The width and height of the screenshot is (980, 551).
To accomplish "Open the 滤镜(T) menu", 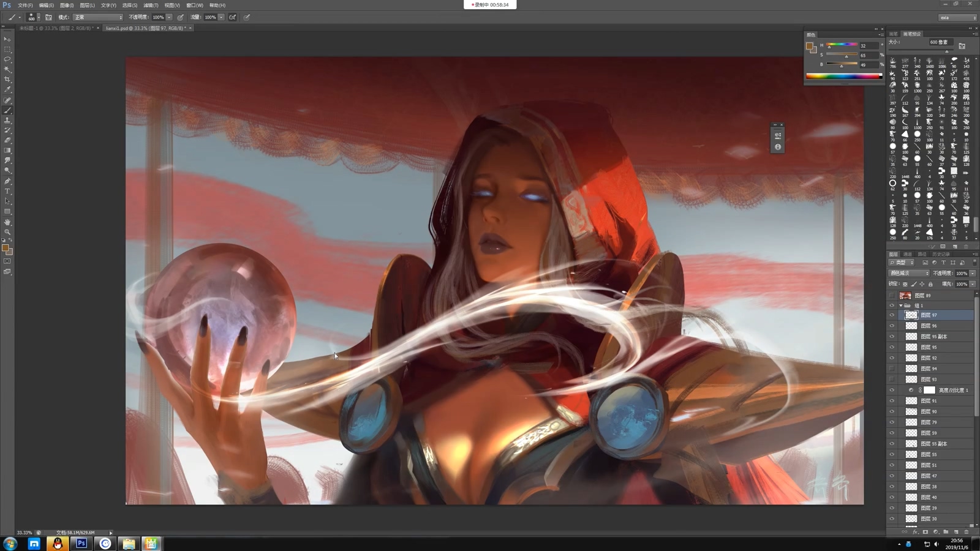I will (151, 5).
